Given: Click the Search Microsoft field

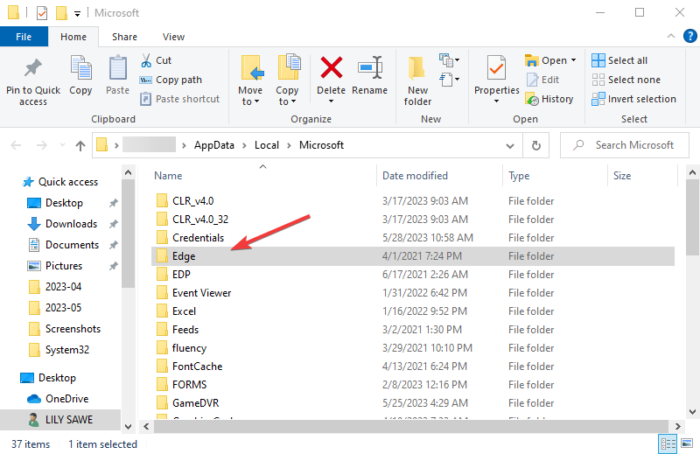Looking at the screenshot, I should click(x=625, y=146).
